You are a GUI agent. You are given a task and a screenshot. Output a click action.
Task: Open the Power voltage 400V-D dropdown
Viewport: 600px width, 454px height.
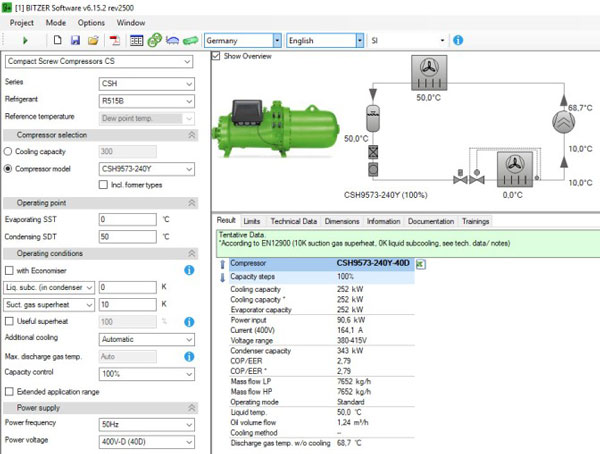coord(147,442)
